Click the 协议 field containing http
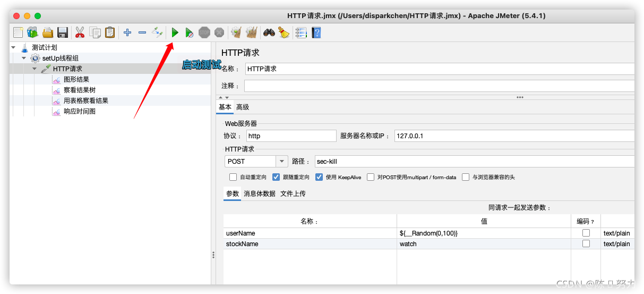The width and height of the screenshot is (644, 294). tap(291, 136)
